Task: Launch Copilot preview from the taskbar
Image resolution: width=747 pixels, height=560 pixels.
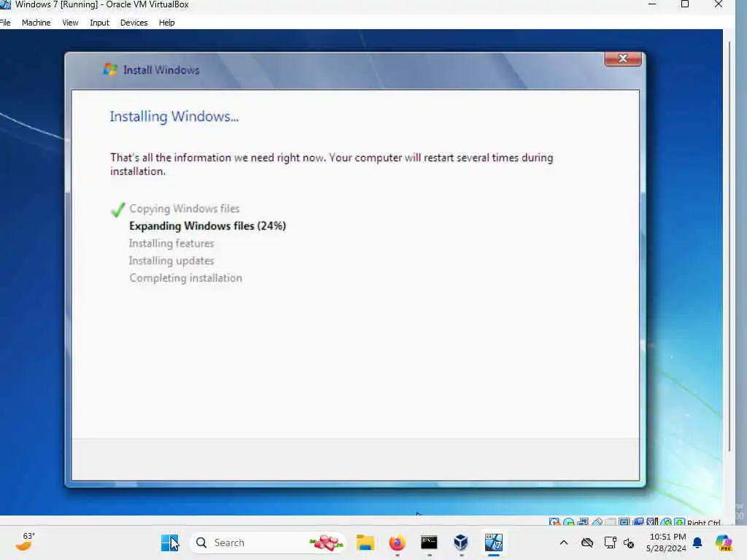Action: pos(724,542)
